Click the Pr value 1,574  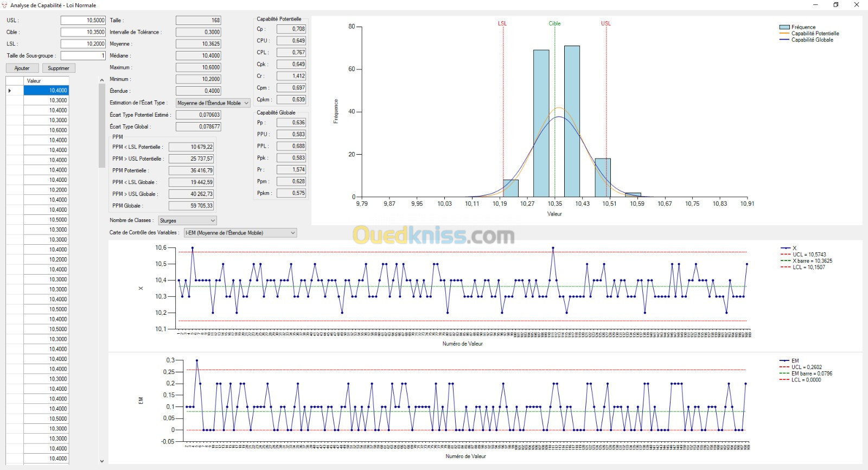coord(291,170)
